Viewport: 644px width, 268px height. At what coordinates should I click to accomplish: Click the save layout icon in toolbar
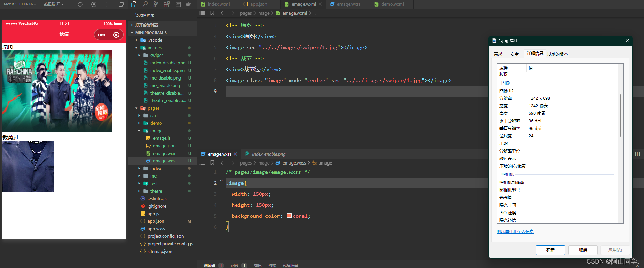[x=178, y=4]
